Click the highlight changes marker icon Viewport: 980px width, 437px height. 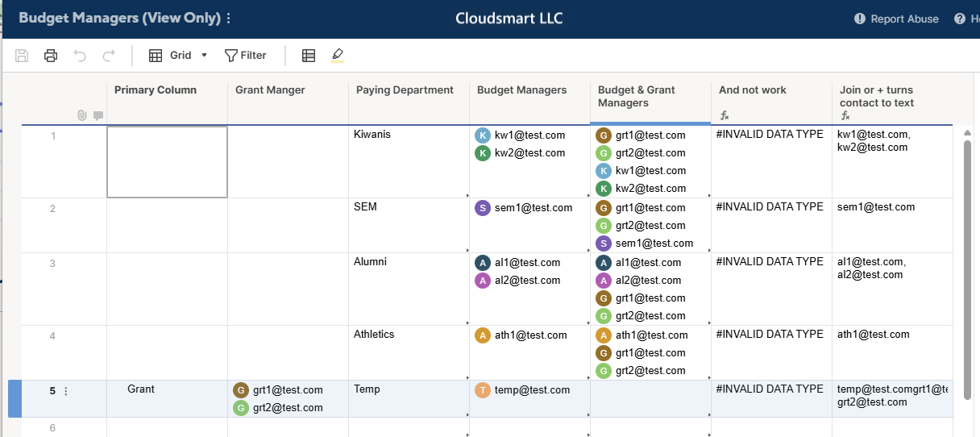338,56
